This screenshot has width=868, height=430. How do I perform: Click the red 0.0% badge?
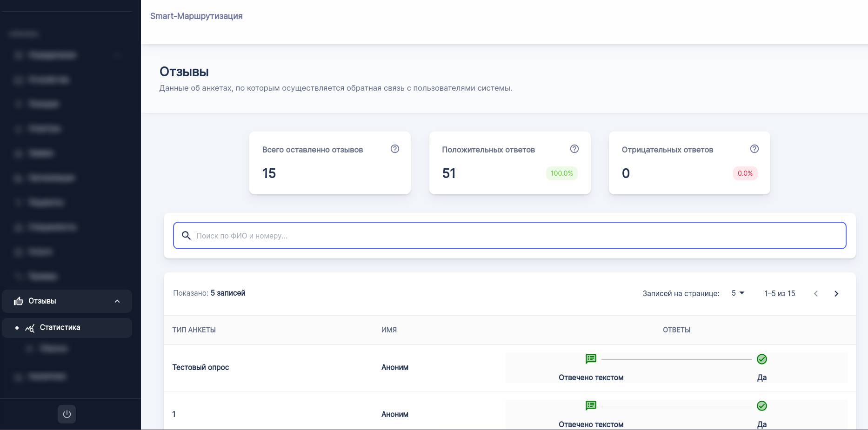745,173
